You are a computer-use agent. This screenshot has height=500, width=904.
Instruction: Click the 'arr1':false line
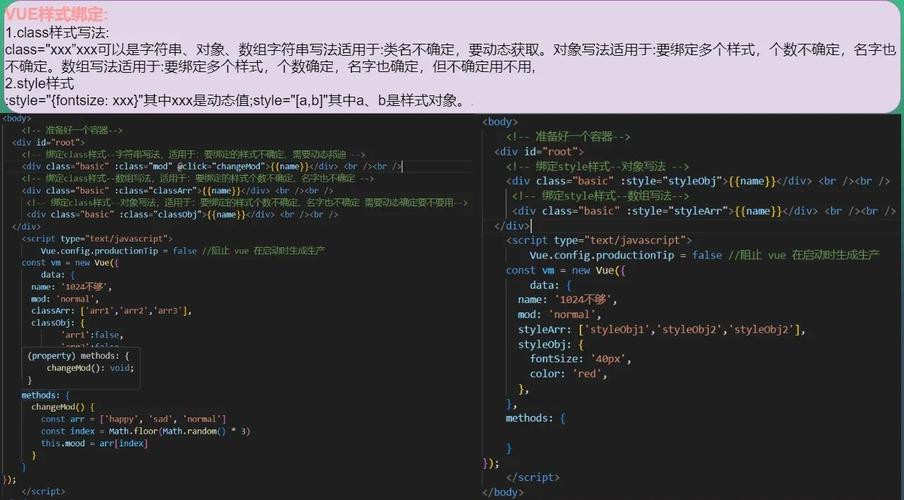92,334
